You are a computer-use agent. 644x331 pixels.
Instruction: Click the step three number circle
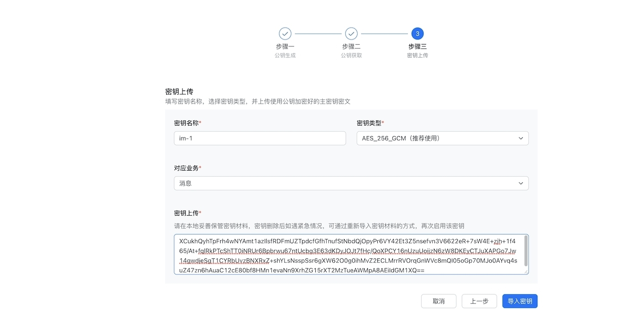pos(417,34)
